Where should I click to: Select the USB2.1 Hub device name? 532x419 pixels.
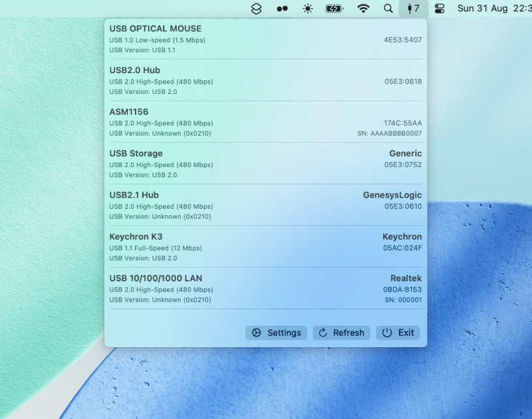(134, 195)
